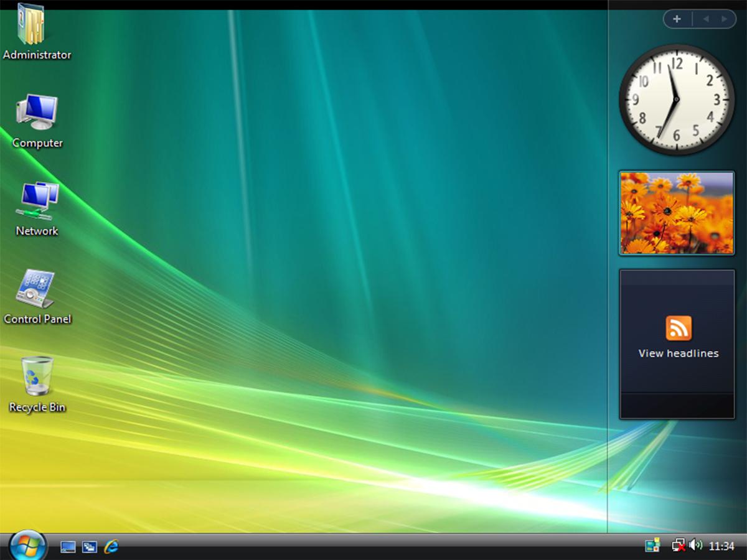
Task: Open the Administrator folder icon
Action: point(31,24)
